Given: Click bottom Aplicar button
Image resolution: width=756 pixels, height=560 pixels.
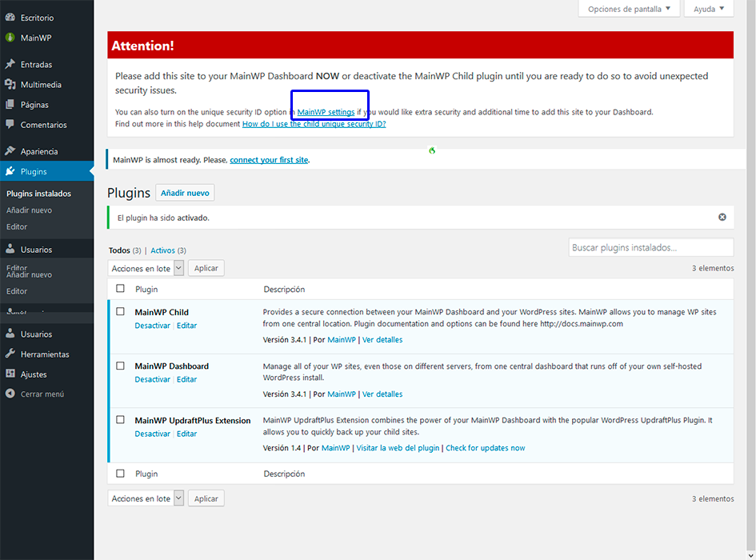Looking at the screenshot, I should (206, 498).
